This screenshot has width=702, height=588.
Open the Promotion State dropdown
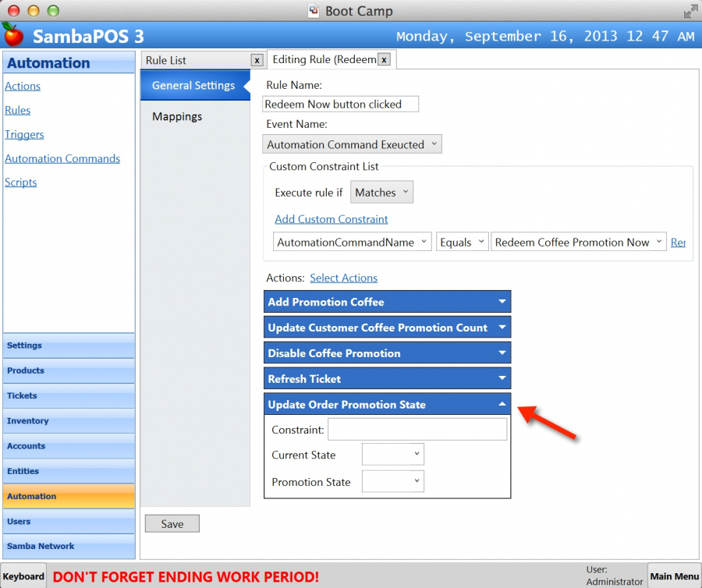(x=393, y=482)
